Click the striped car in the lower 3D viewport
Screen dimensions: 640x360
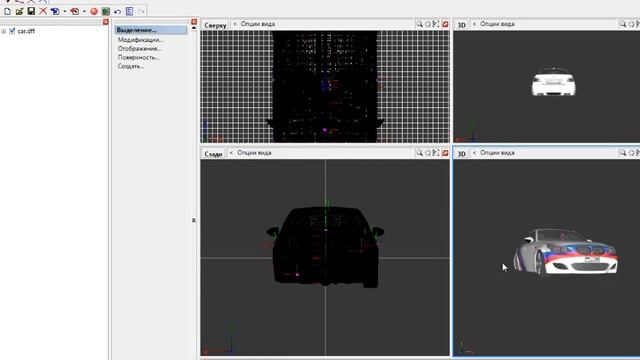566,252
